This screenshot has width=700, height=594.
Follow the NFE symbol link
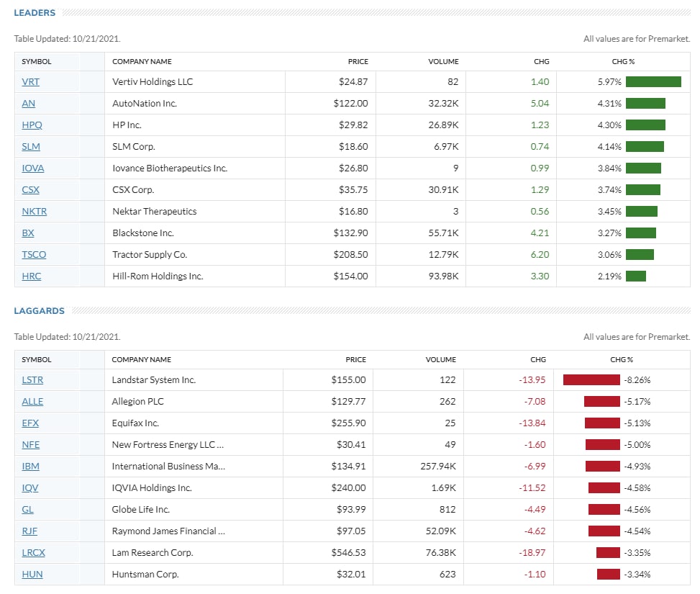click(30, 445)
